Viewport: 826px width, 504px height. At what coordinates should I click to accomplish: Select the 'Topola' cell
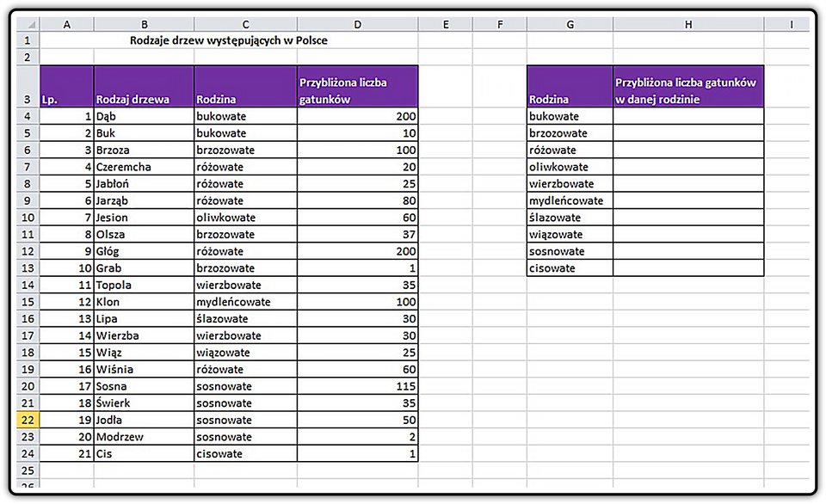tap(144, 285)
